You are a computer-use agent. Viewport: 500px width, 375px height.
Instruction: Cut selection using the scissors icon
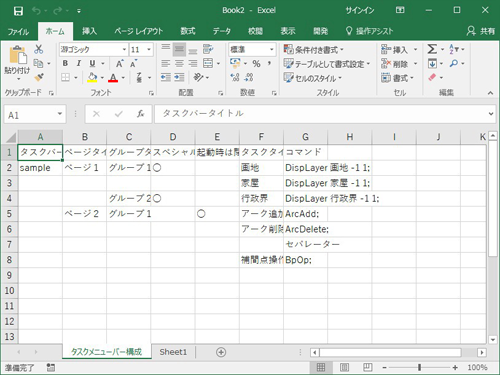click(x=39, y=49)
